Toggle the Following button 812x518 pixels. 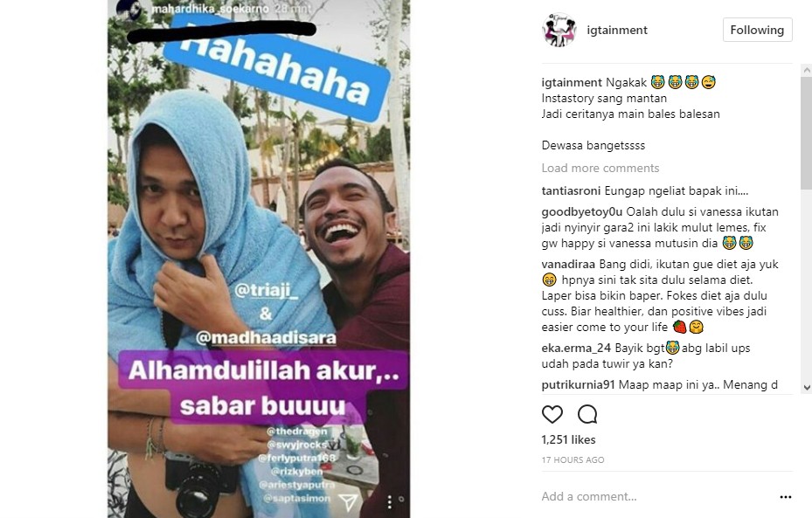(x=757, y=30)
